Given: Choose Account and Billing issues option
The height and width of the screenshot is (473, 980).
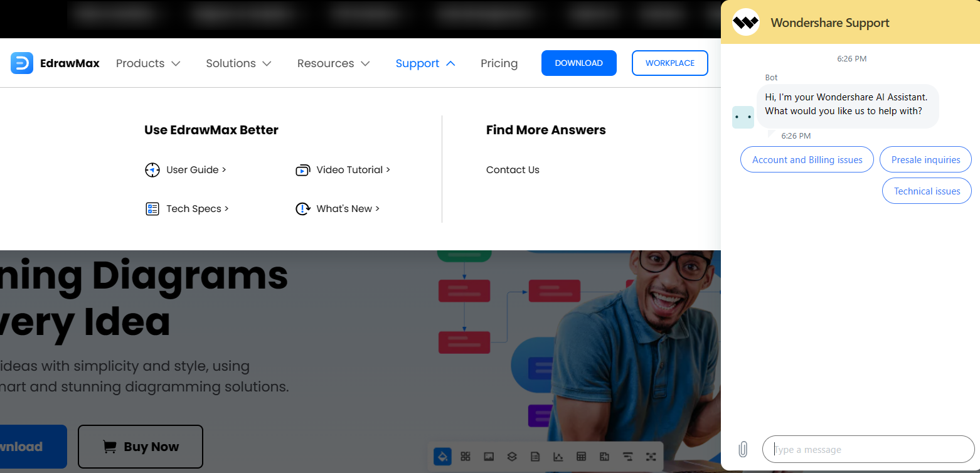Looking at the screenshot, I should 807,160.
